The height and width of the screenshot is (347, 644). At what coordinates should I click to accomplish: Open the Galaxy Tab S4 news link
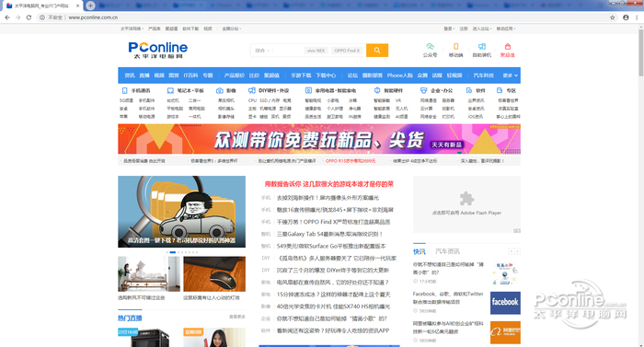pyautogui.click(x=329, y=234)
